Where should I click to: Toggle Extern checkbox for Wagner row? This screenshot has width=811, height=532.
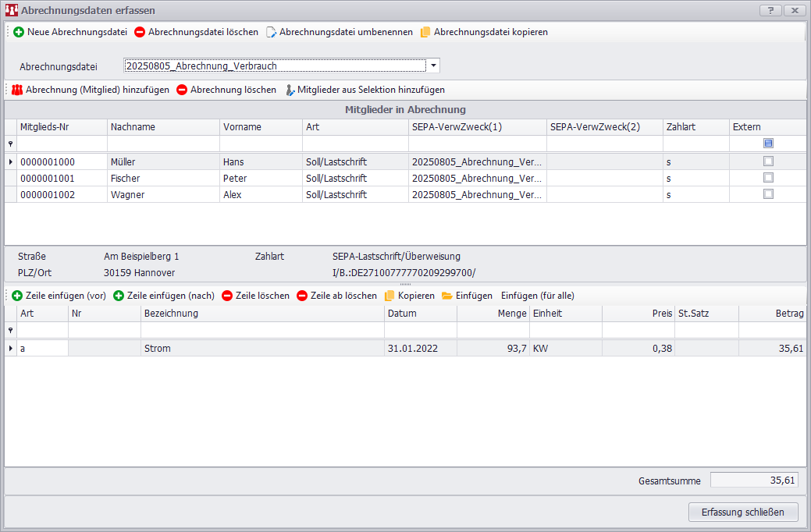(x=768, y=194)
